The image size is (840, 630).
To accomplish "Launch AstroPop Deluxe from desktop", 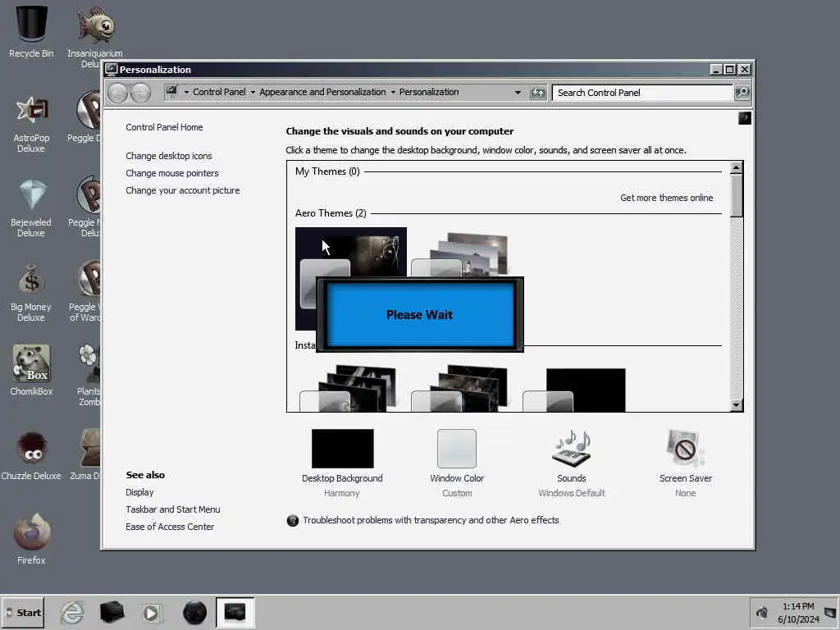I will tap(31, 123).
